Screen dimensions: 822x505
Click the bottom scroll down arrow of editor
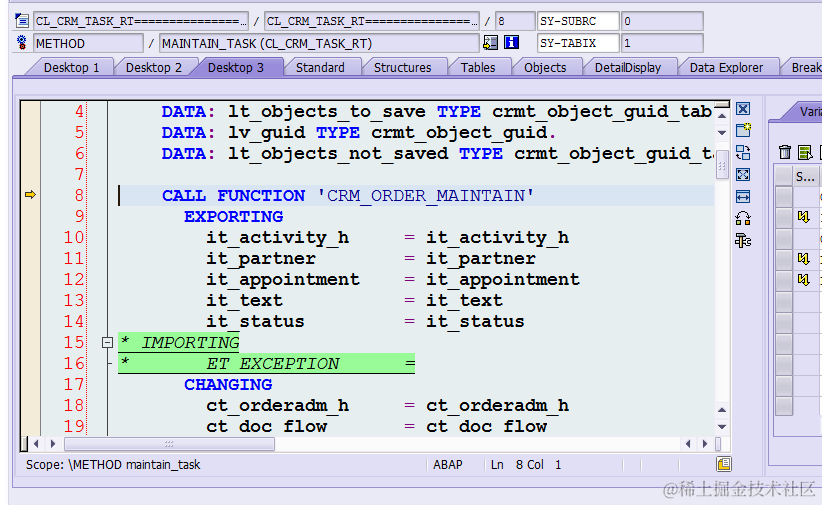coord(722,427)
